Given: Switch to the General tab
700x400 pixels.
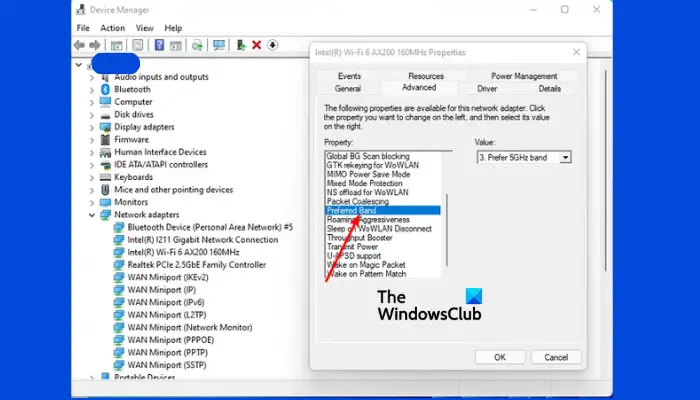Looking at the screenshot, I should coord(348,88).
